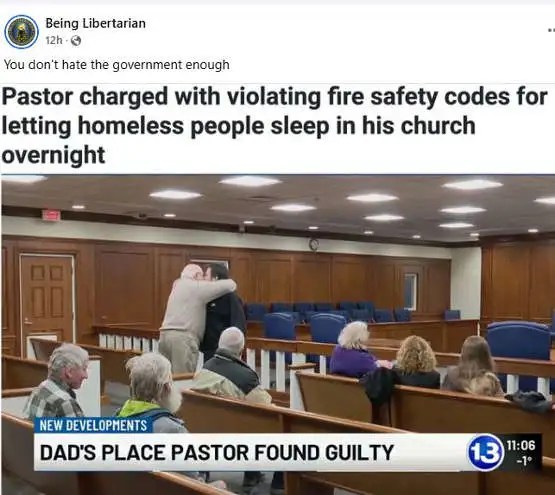Click the 11:06 time display
The width and height of the screenshot is (555, 495).
point(521,445)
